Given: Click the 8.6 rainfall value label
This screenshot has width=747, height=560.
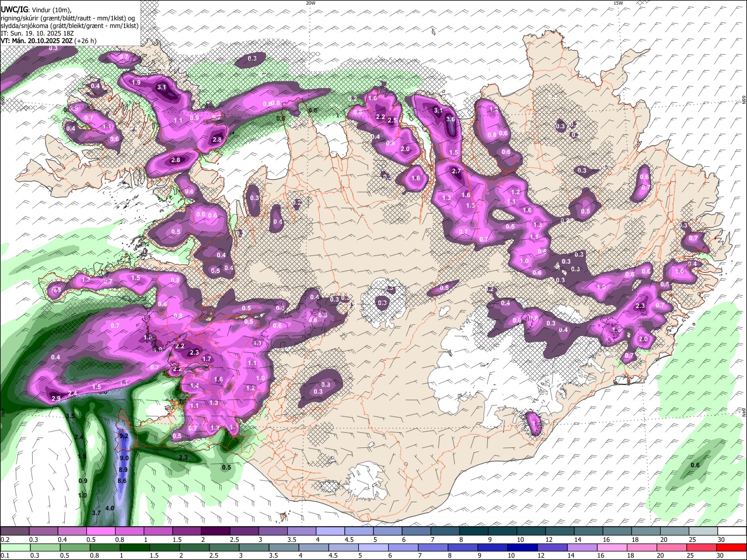Looking at the screenshot, I should tap(122, 481).
